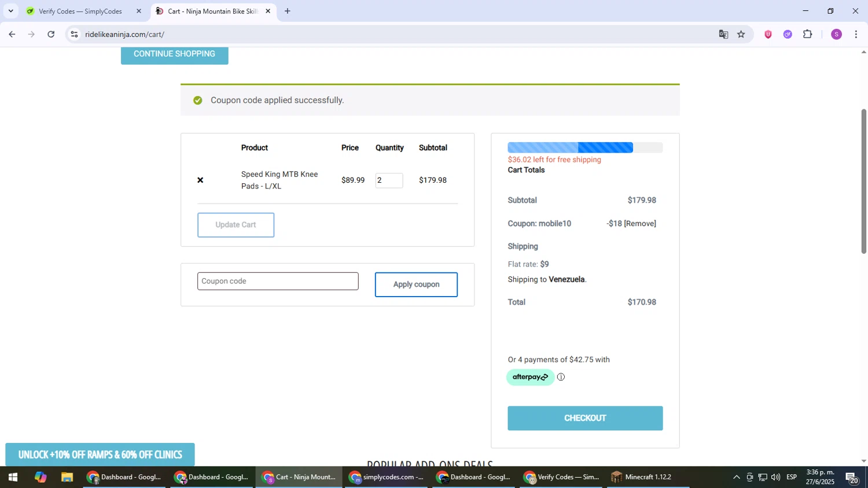Screen dimensions: 868x488
Task: Click the free shipping progress bar
Action: [585, 147]
